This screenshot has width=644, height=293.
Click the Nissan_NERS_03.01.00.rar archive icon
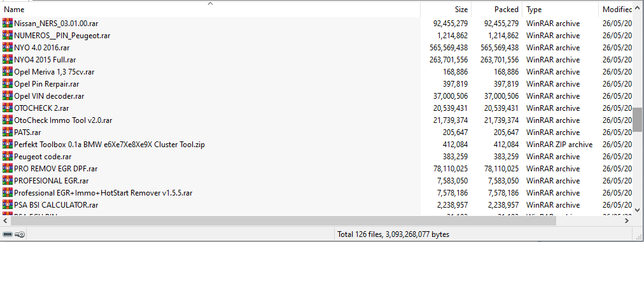pos(8,24)
